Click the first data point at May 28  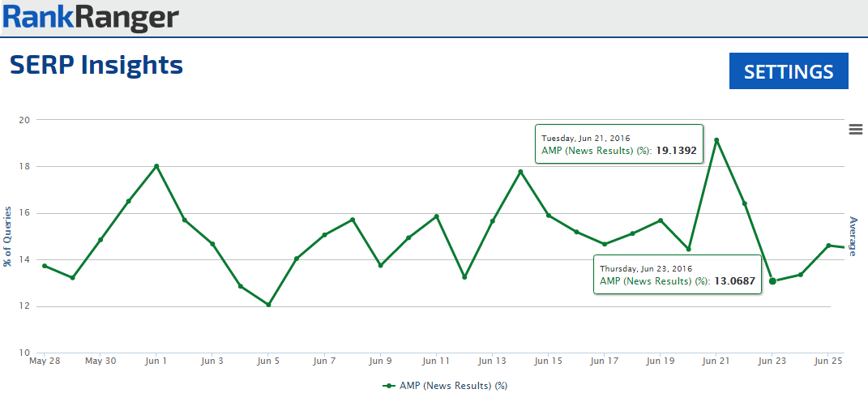point(45,266)
